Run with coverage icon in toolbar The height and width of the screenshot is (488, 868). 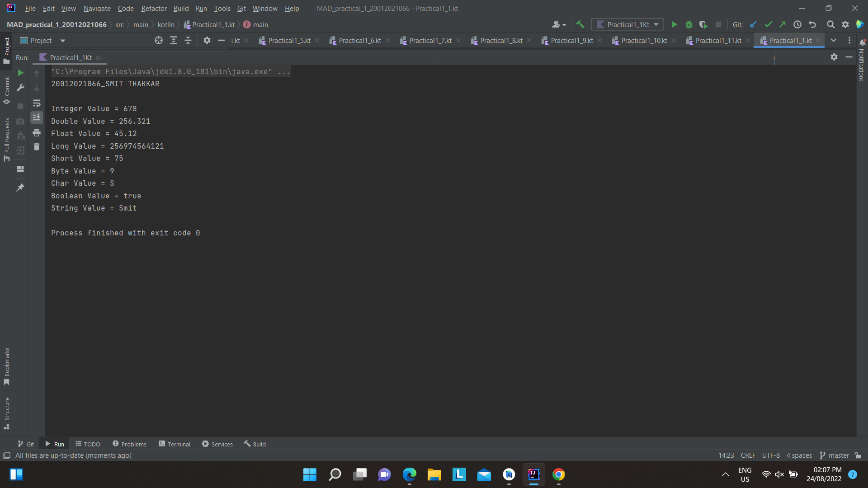tap(703, 25)
